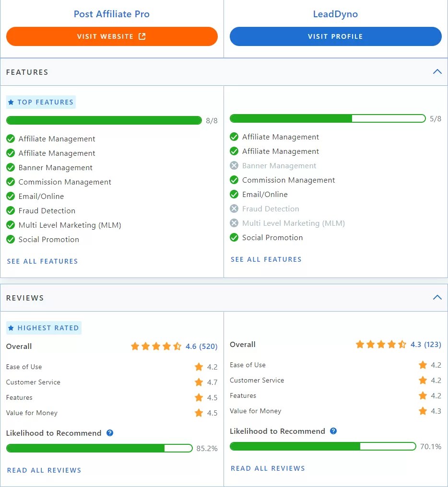Screen dimensions: 448x487
Task: Click Post Affiliate Pro Customer Service star
Action: (199, 382)
